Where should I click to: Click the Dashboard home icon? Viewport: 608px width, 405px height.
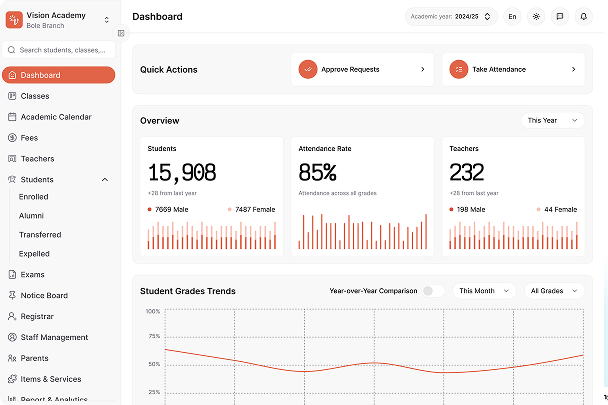(x=12, y=75)
